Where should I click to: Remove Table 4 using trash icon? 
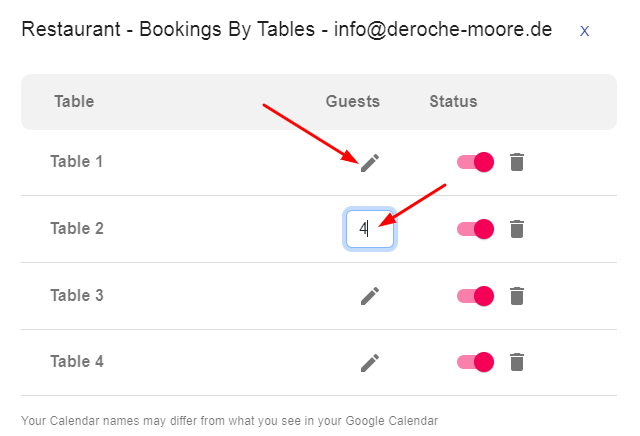coord(516,362)
